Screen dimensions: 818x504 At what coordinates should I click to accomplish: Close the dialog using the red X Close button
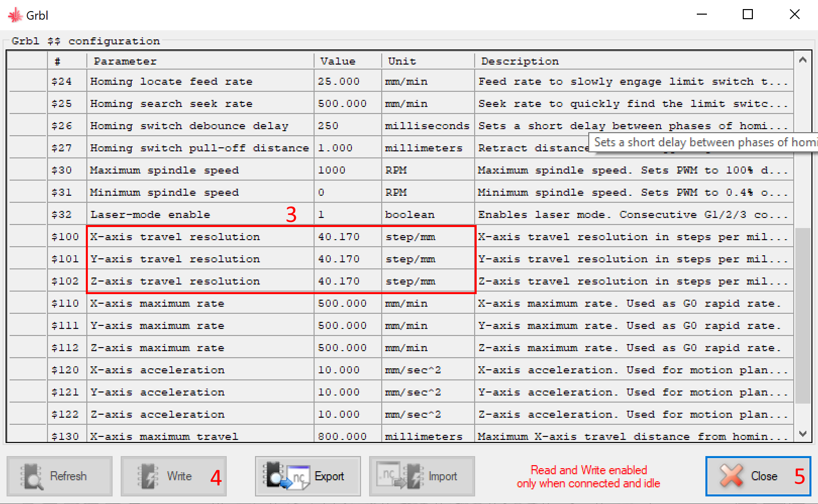[758, 476]
